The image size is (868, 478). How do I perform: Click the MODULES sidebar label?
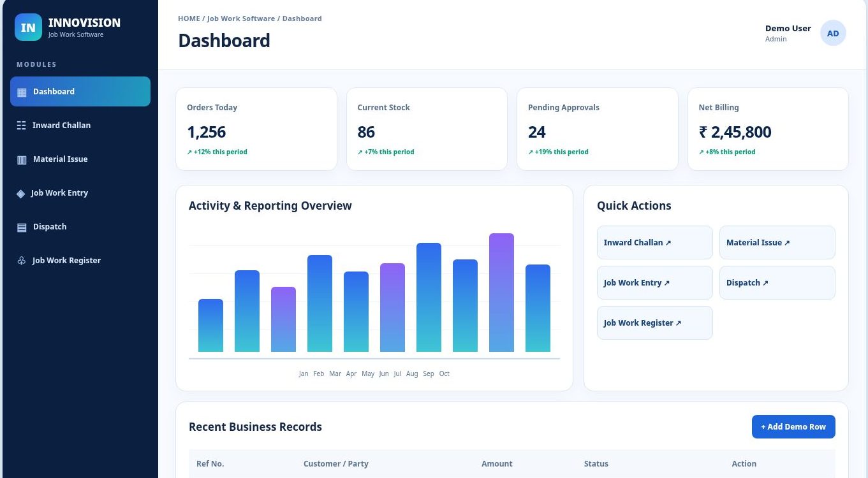point(36,64)
